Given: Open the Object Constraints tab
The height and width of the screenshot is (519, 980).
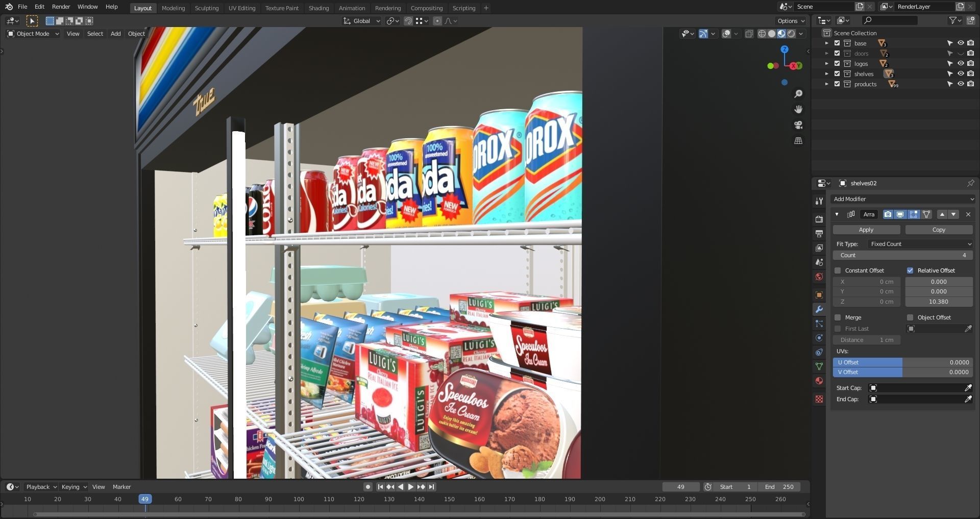Looking at the screenshot, I should point(819,352).
